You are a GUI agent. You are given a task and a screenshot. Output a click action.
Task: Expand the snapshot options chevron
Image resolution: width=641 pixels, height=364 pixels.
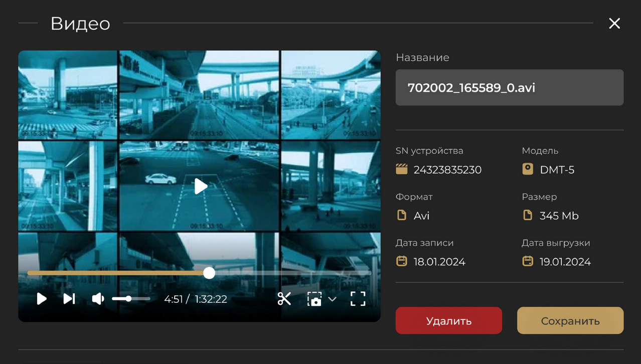[332, 299]
